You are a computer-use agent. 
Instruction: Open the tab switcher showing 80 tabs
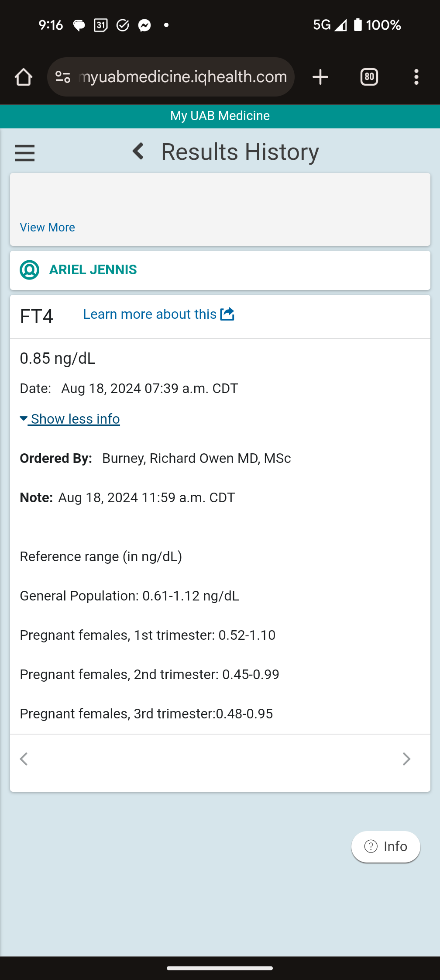(x=369, y=77)
